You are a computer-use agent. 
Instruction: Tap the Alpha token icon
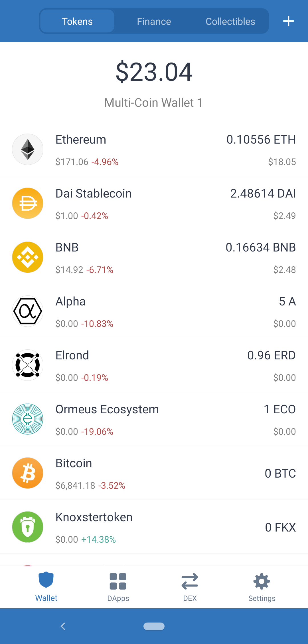[28, 311]
